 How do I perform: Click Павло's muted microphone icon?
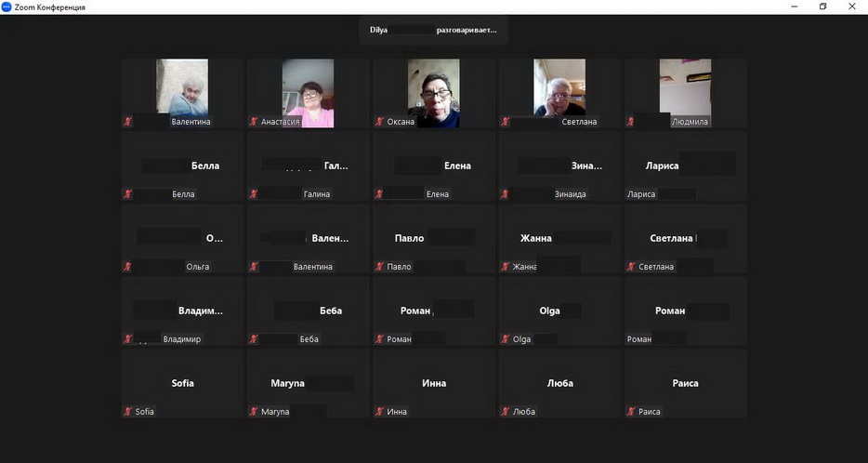tap(379, 267)
